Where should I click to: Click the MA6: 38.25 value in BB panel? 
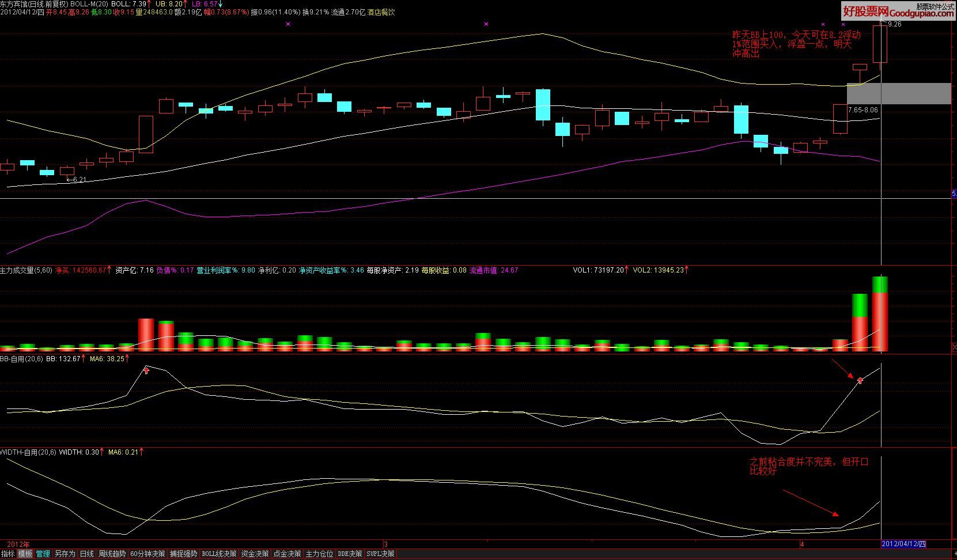[106, 358]
